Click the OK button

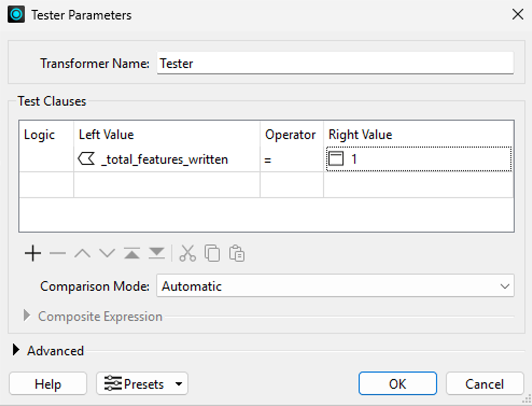tap(397, 383)
